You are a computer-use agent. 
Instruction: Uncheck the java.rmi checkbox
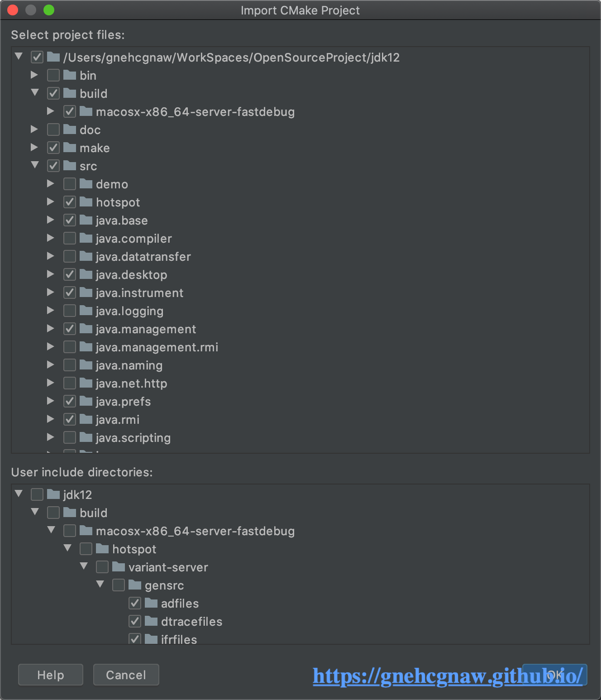(70, 419)
